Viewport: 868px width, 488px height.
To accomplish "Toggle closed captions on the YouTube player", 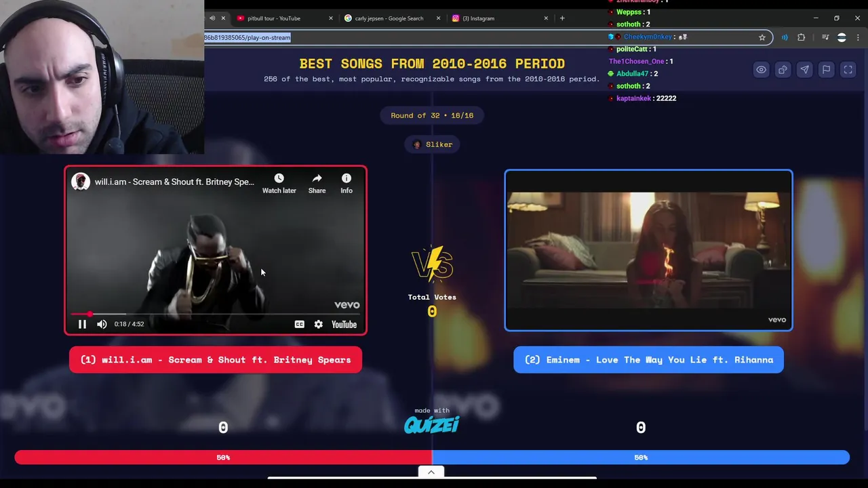I will [x=299, y=324].
